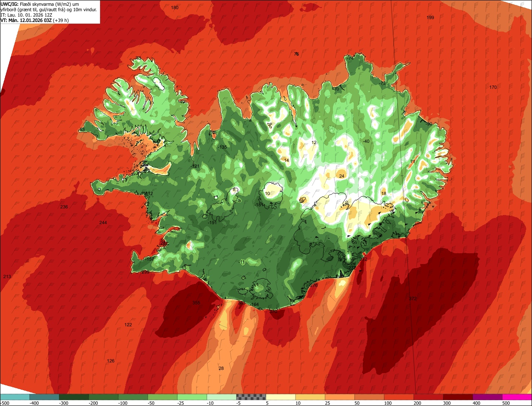Click the '170' value on the east side
Screen dimensions: 532x406
point(493,87)
